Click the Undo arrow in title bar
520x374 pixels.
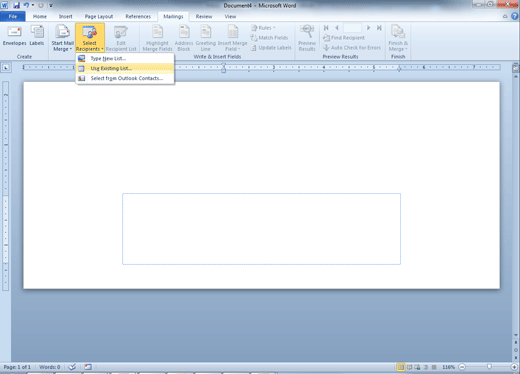click(26, 5)
